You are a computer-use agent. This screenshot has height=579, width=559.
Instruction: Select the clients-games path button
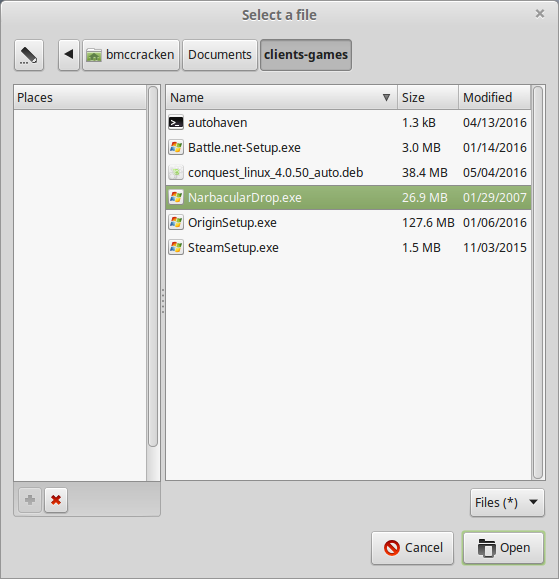click(x=306, y=55)
